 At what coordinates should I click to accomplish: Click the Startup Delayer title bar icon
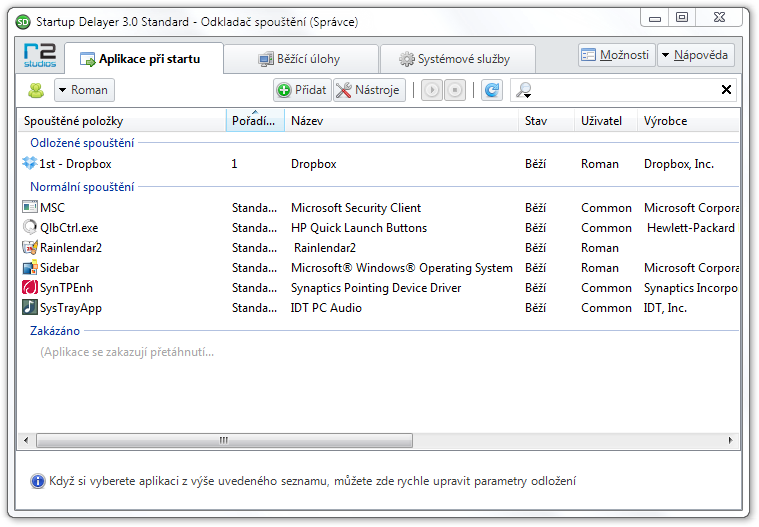[x=23, y=22]
